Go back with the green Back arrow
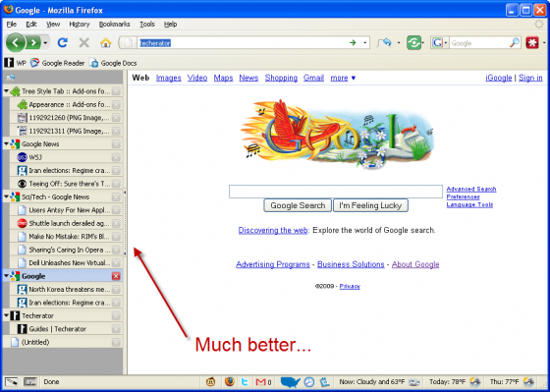Screen dimensions: 550x392 click(15, 43)
